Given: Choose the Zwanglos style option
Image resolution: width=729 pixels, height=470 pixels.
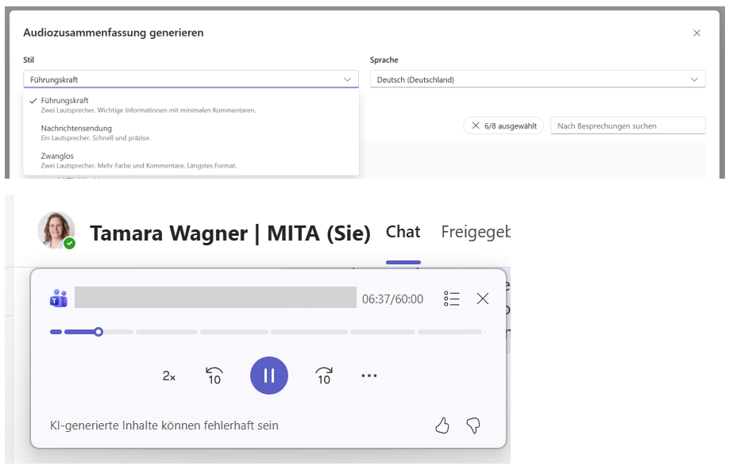Looking at the screenshot, I should [191, 160].
